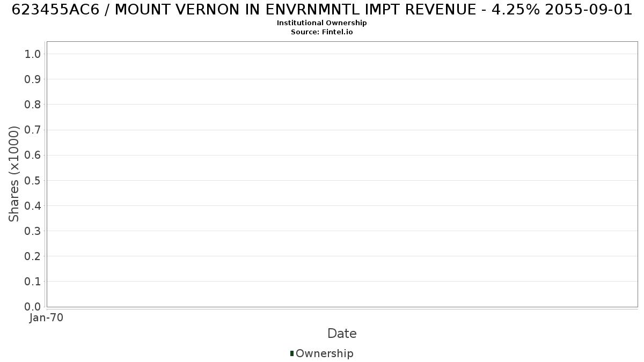Click the 0.1 y-axis tick label
The height and width of the screenshot is (362, 644).
[33, 282]
